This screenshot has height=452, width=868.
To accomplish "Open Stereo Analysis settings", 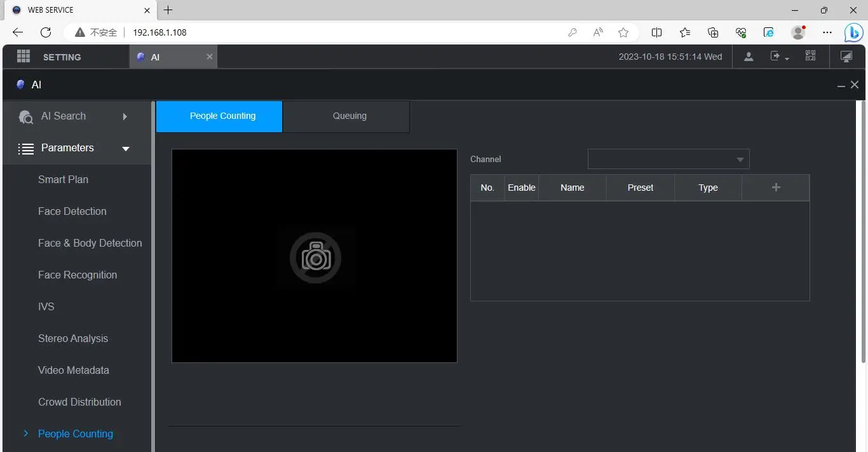I will click(73, 338).
